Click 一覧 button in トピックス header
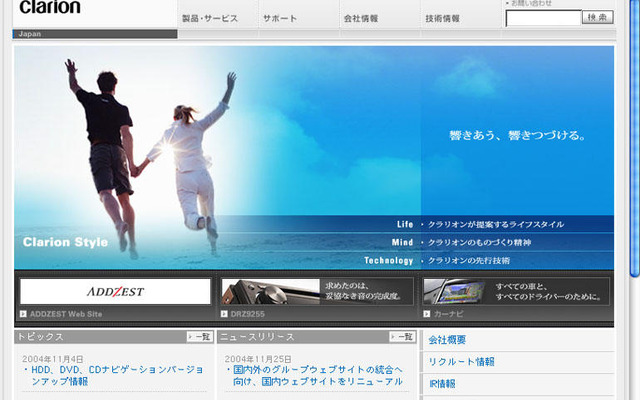 (200, 337)
